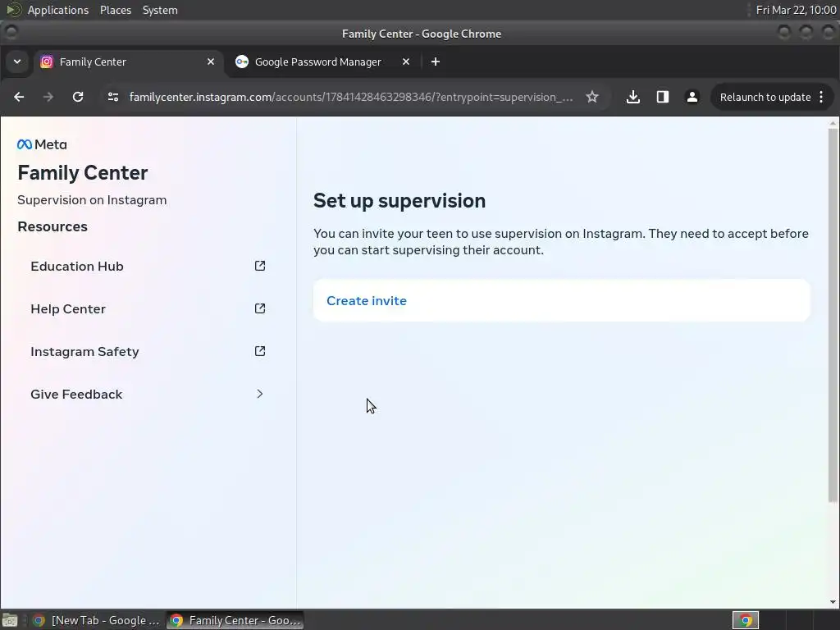Click the Resources heading
840x630 pixels.
pyautogui.click(x=52, y=226)
